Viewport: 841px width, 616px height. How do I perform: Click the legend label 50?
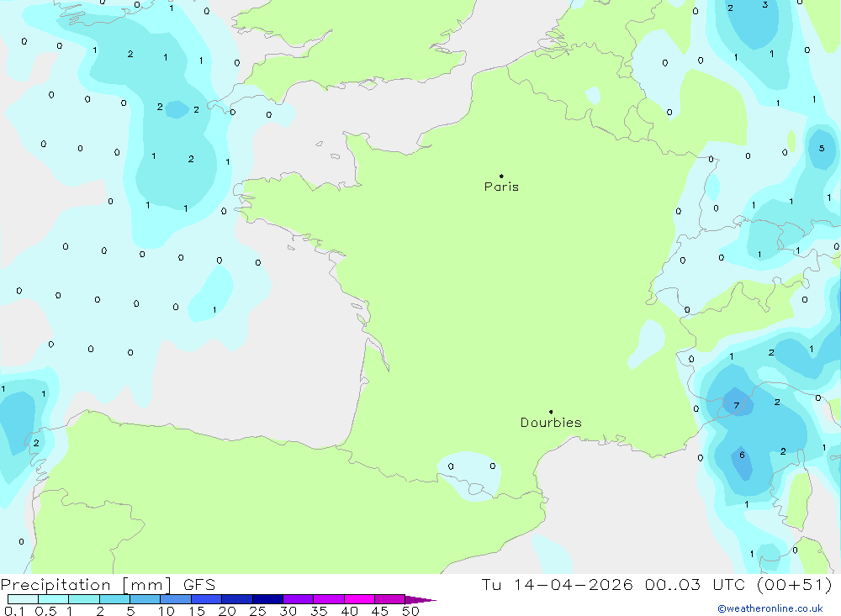click(410, 611)
